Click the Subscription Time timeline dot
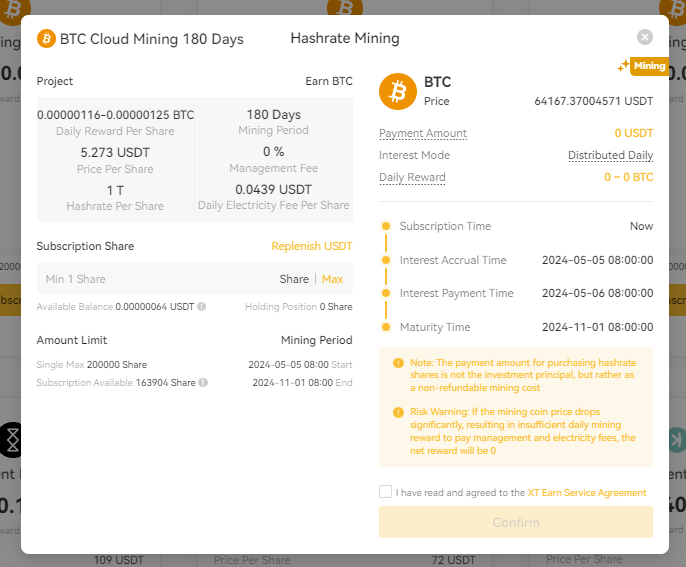686x567 pixels. (386, 226)
